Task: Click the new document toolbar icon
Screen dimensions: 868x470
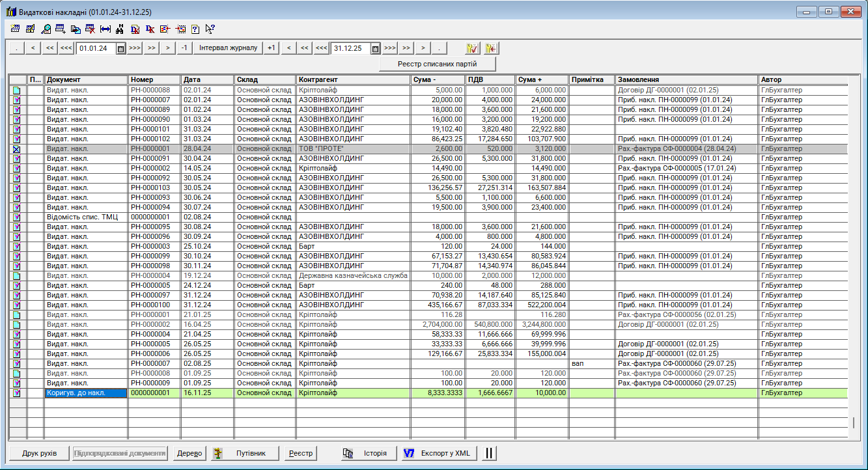Action: tap(15, 29)
